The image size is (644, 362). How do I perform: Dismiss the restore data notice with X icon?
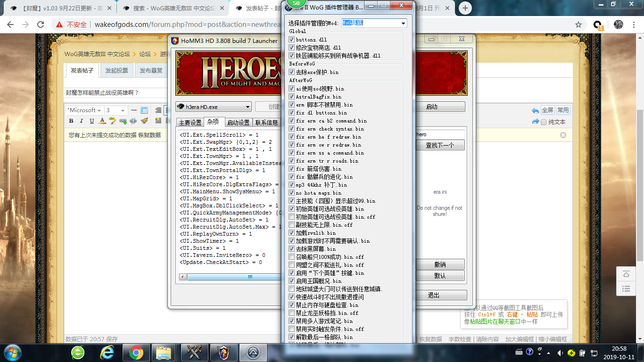[563, 135]
